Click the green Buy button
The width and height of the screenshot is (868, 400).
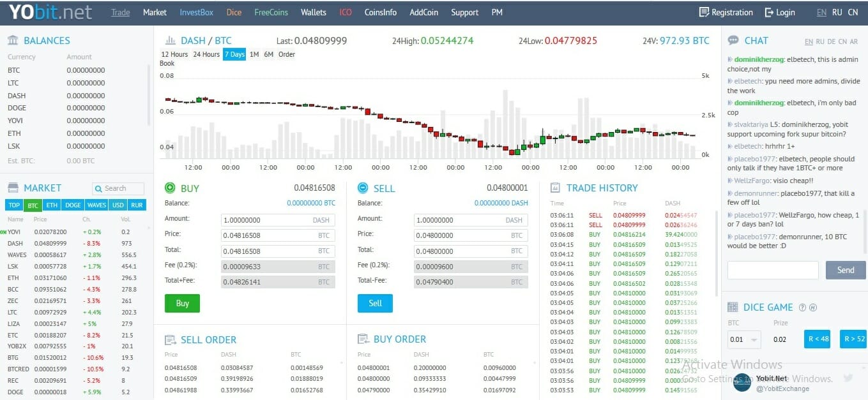182,303
